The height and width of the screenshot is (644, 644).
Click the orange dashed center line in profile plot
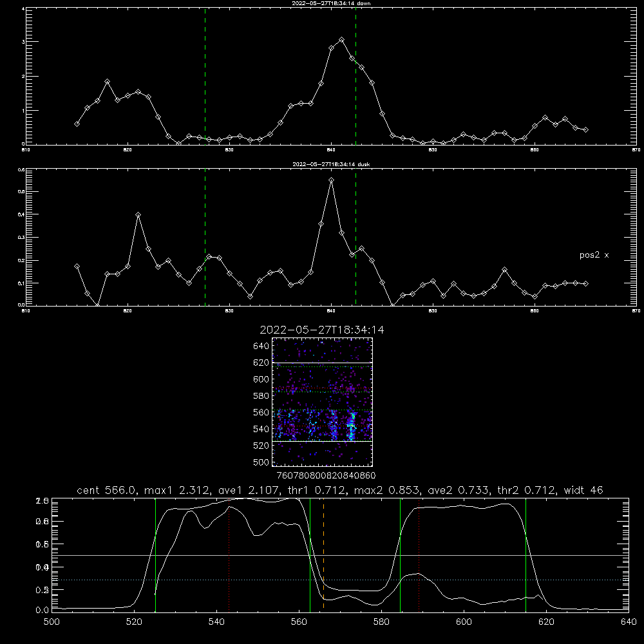click(x=324, y=554)
